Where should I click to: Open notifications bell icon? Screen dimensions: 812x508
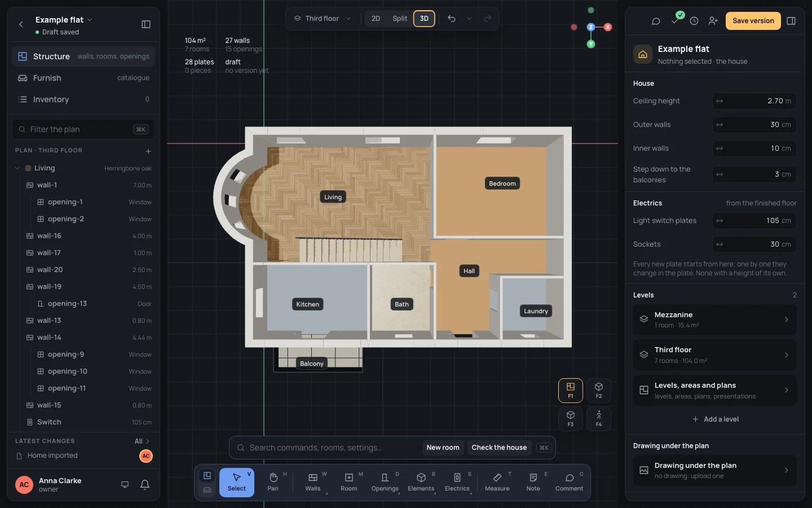click(145, 485)
